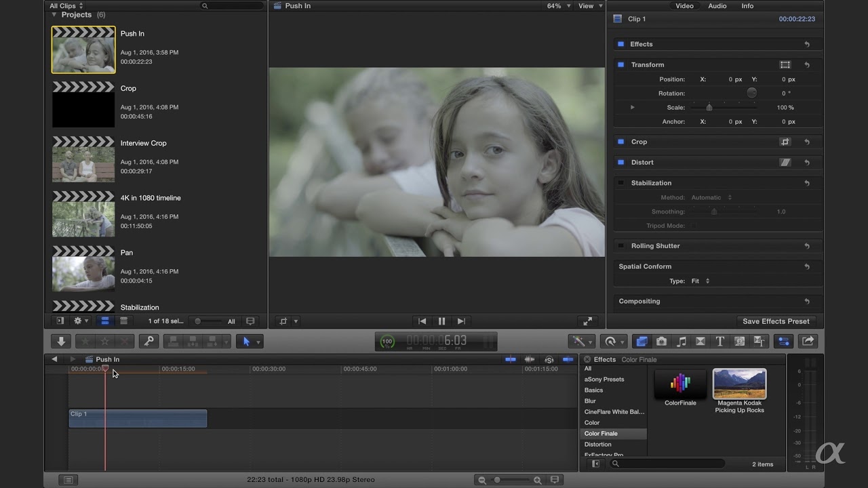Image resolution: width=868 pixels, height=488 pixels.
Task: Open viewer 64% zoom dropdown
Action: [557, 5]
